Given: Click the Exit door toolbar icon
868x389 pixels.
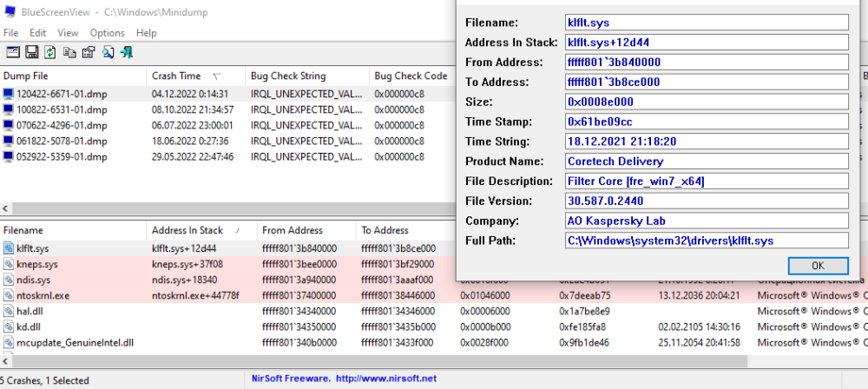Looking at the screenshot, I should point(127,52).
